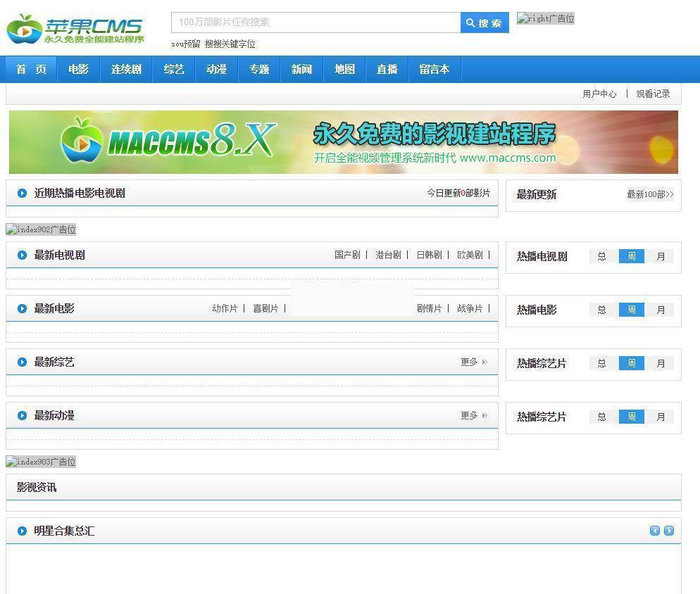Open the 港台剧 category link
Viewport: 700px width, 594px height.
coord(389,255)
